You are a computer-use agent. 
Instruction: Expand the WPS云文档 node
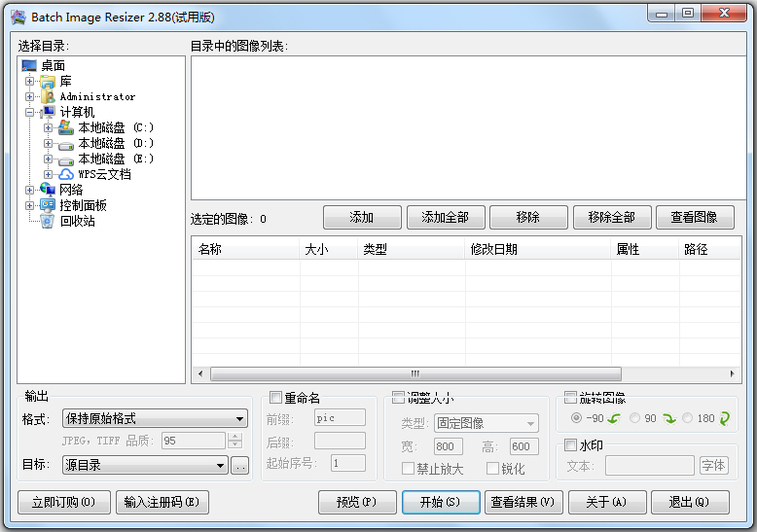48,174
